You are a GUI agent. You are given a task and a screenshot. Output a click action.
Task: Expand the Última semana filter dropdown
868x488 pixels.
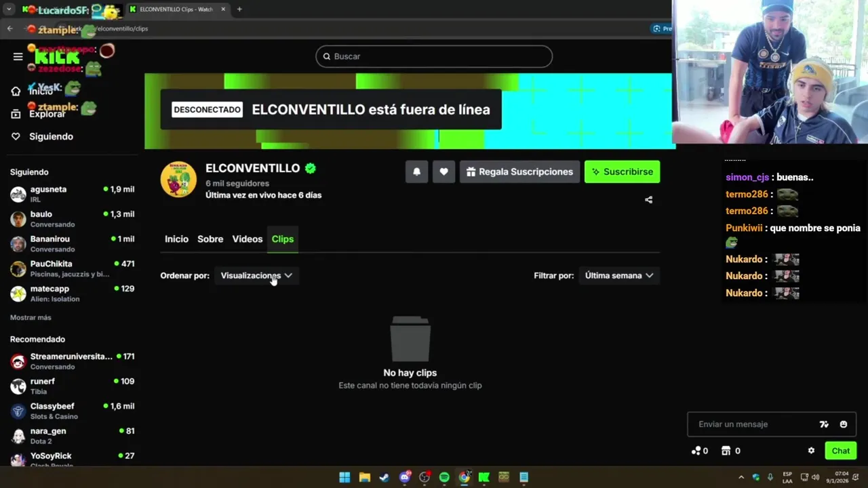(619, 275)
